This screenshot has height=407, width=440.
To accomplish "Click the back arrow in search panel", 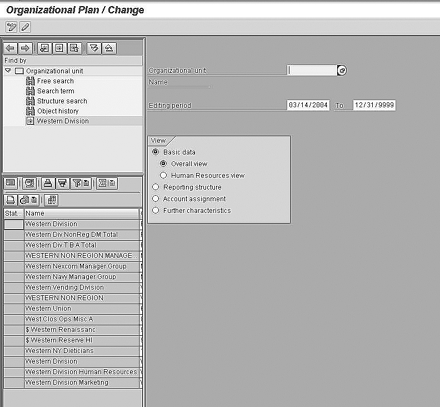I will pos(10,49).
